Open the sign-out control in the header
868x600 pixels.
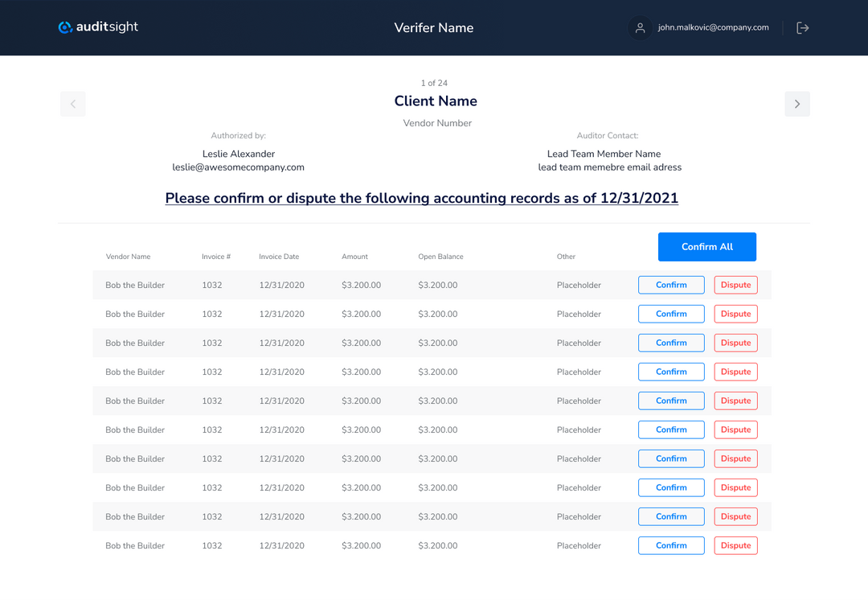802,27
